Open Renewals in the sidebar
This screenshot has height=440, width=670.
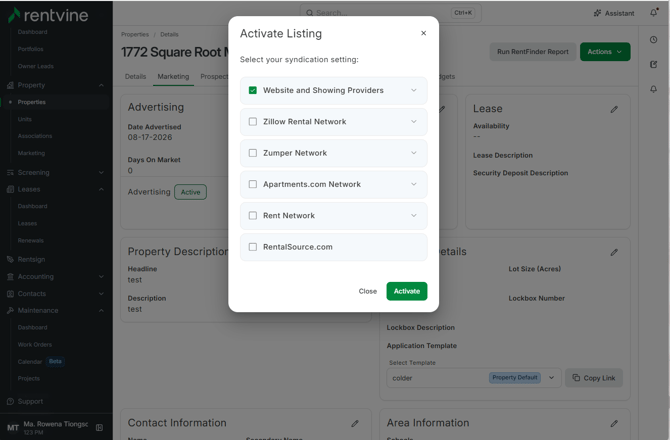click(31, 241)
